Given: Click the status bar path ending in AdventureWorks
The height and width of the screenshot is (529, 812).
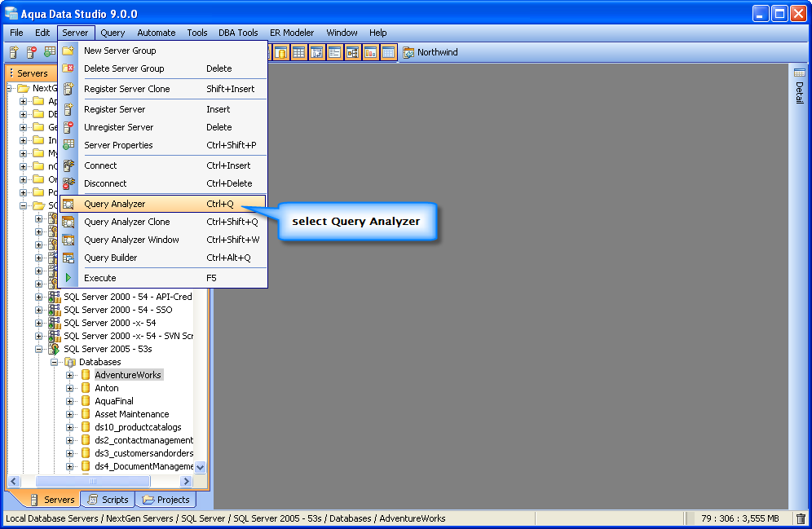Looking at the screenshot, I should tap(225, 518).
